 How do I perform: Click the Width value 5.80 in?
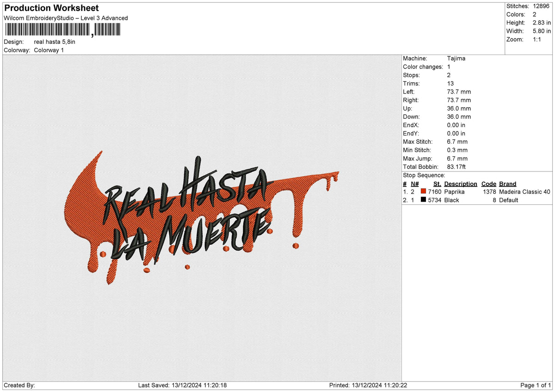point(542,31)
